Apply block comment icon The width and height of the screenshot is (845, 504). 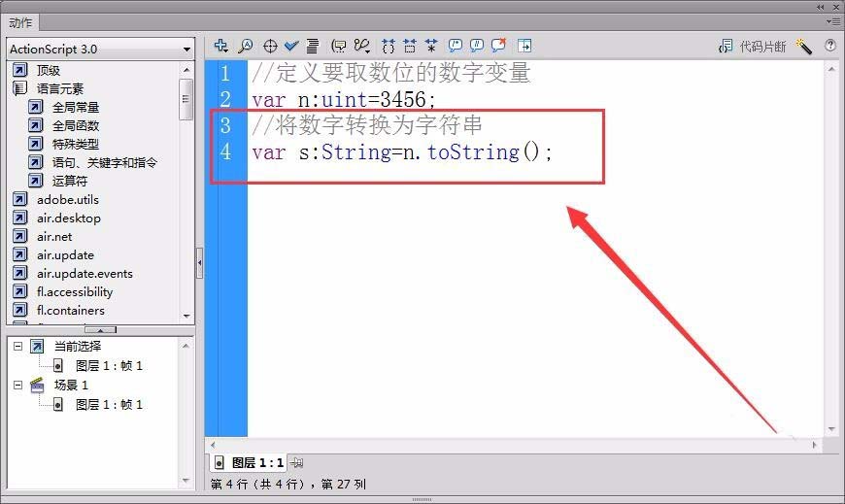pyautogui.click(x=456, y=46)
